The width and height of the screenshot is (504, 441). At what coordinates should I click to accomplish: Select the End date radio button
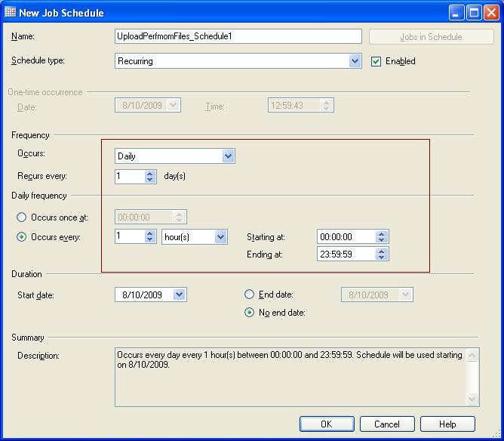(250, 295)
